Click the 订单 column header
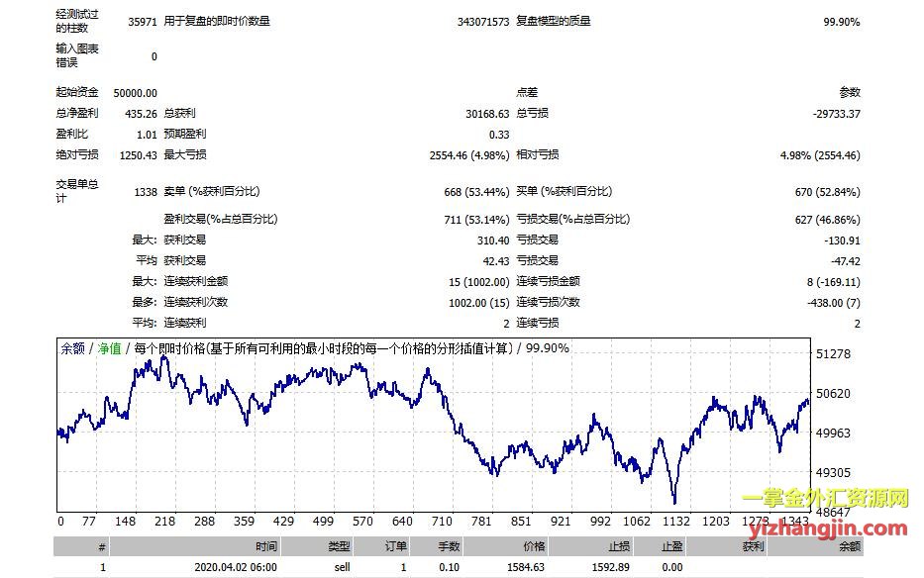This screenshot has height=578, width=924. click(394, 546)
